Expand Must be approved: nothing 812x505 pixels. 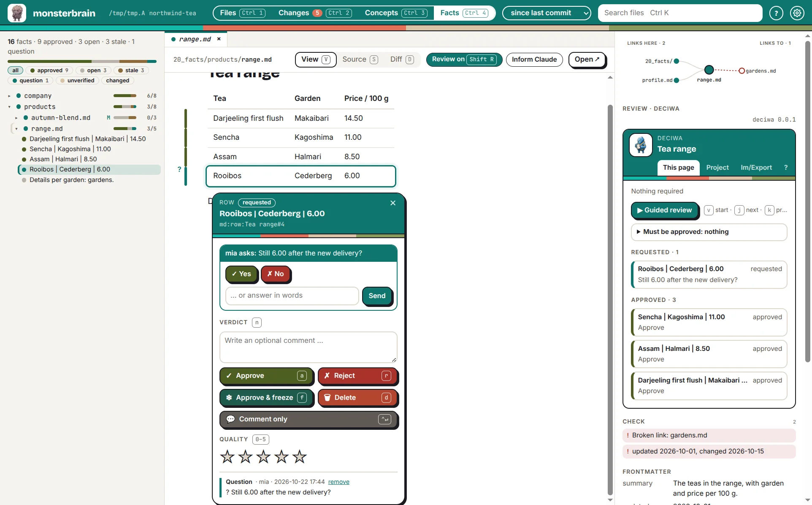coord(709,232)
